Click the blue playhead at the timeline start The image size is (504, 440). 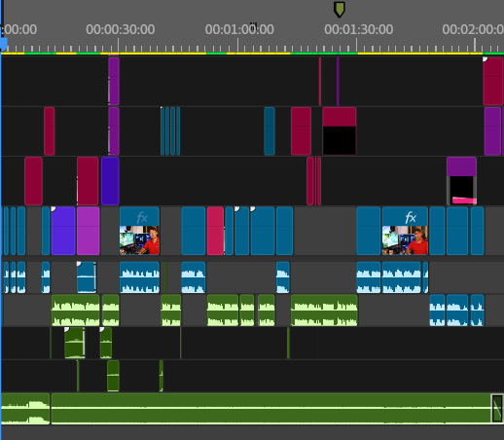pyautogui.click(x=4, y=44)
